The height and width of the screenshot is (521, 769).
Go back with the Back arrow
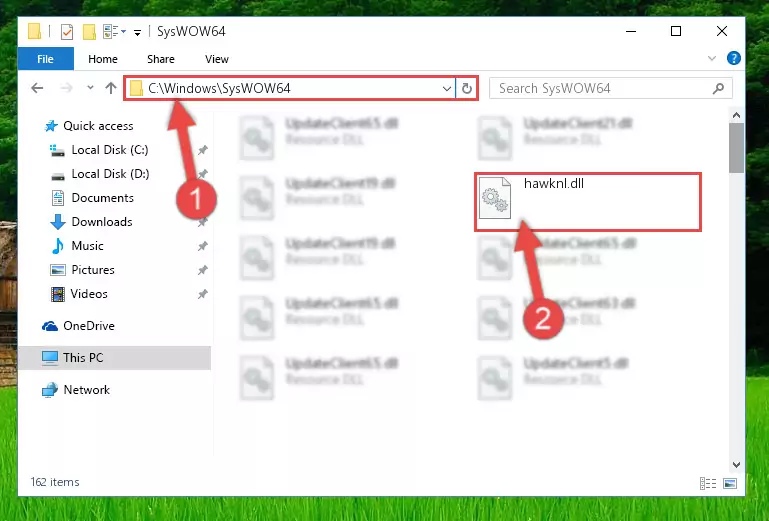[x=37, y=88]
